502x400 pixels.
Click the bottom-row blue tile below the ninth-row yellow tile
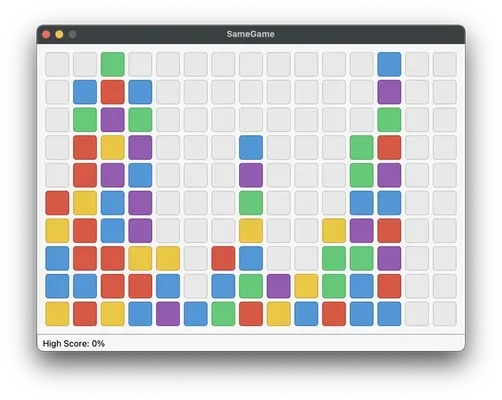(x=306, y=314)
